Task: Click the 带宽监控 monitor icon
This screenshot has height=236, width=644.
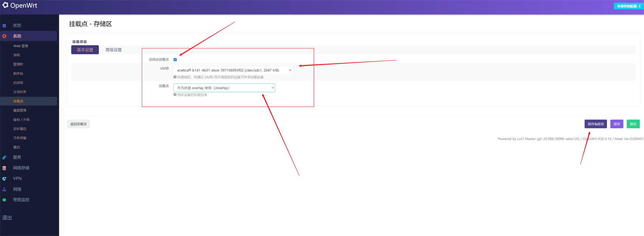Action: pos(5,200)
